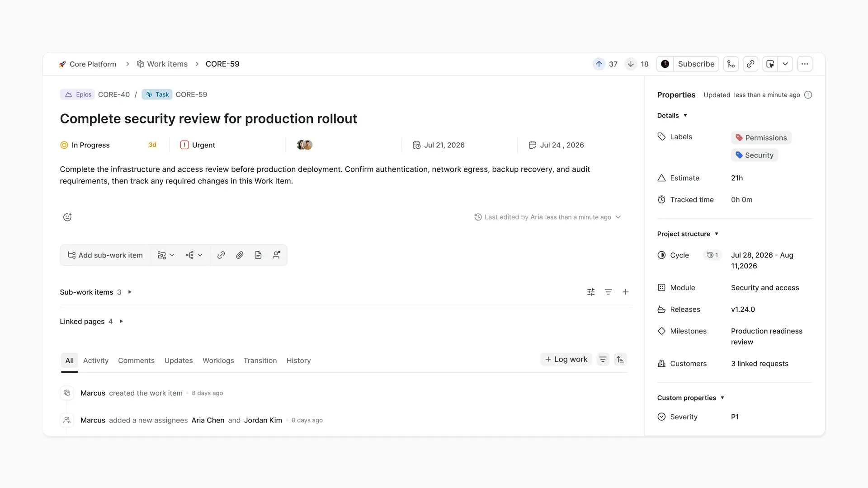Open the three-dots more options menu
868x488 pixels.
[805, 64]
